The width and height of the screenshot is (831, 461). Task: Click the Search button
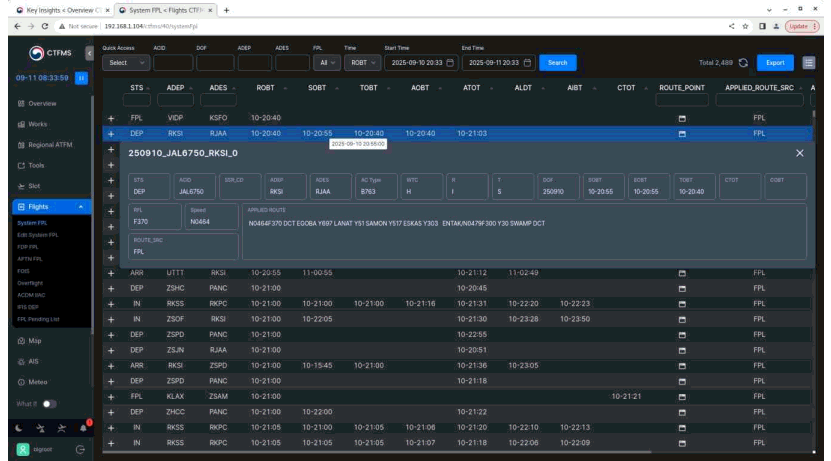pyautogui.click(x=558, y=63)
